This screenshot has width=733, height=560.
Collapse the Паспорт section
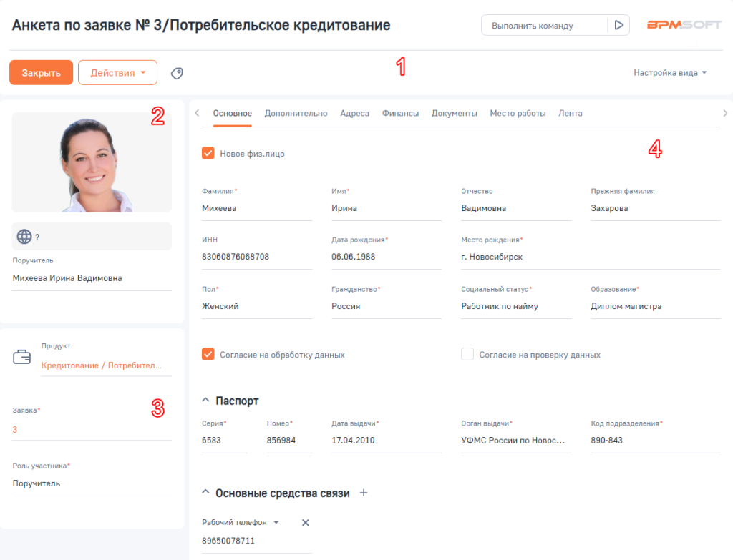point(206,401)
